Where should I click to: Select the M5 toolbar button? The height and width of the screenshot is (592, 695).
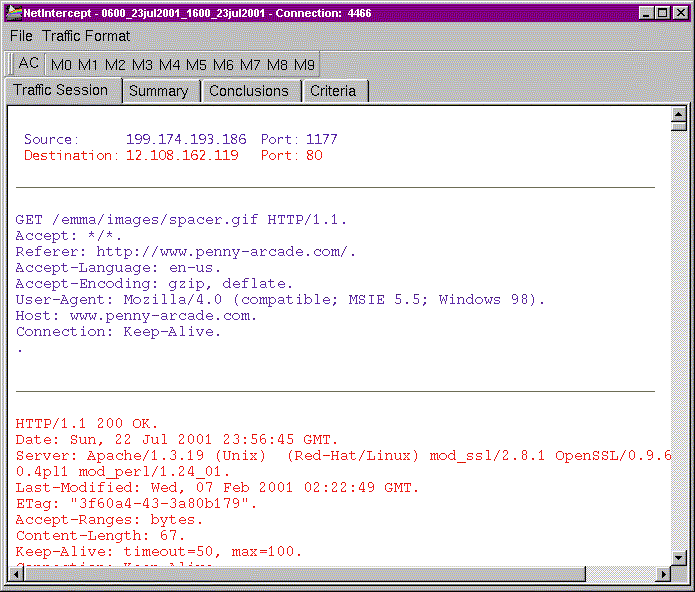tap(196, 65)
